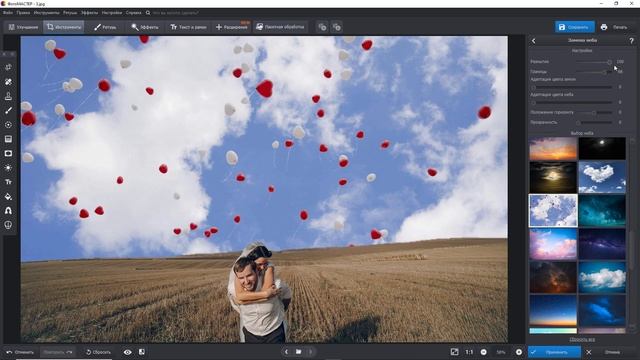
Task: Toggle the before/after compare icon
Action: pyautogui.click(x=142, y=351)
